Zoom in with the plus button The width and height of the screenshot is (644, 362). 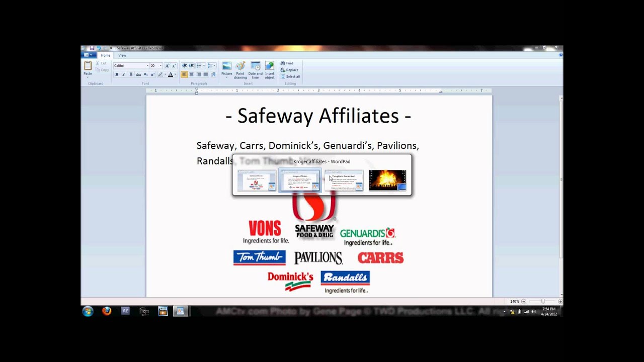point(560,301)
